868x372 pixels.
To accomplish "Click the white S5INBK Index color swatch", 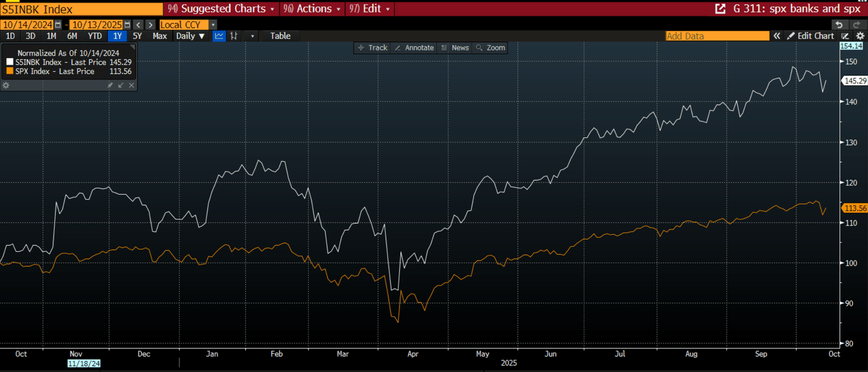I will [x=9, y=62].
